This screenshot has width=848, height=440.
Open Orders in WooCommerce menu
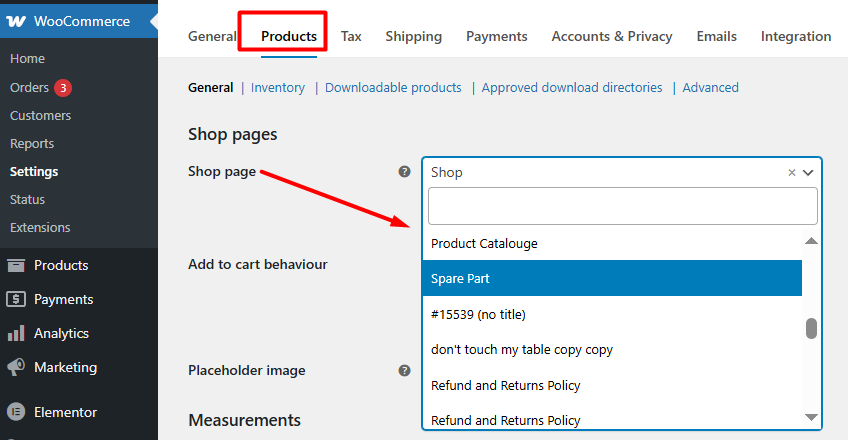pyautogui.click(x=29, y=88)
